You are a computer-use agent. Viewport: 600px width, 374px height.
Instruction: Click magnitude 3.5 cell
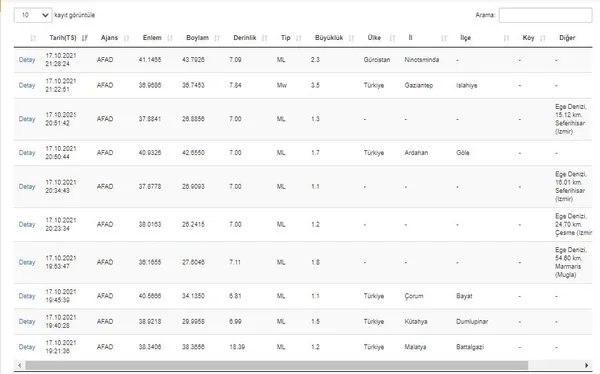[x=315, y=85]
